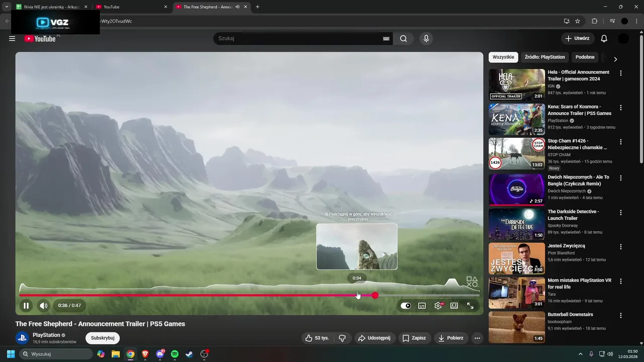Go to YouTube home via the logo
644x362 pixels.
pos(40,39)
